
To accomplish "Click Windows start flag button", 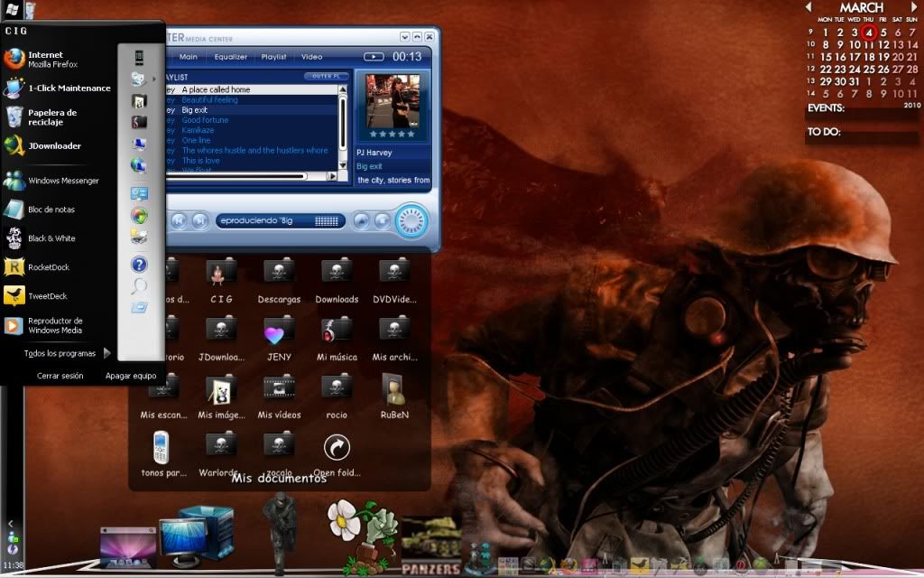I will pos(11,9).
